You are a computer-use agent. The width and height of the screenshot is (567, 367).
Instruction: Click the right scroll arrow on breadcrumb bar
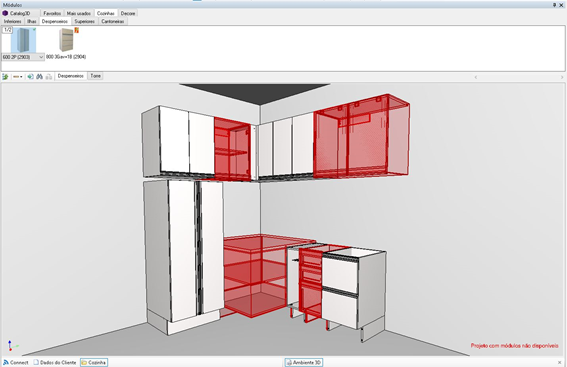pos(562,77)
